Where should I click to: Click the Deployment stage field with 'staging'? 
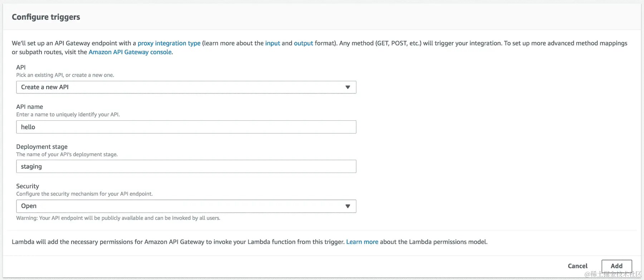click(186, 166)
